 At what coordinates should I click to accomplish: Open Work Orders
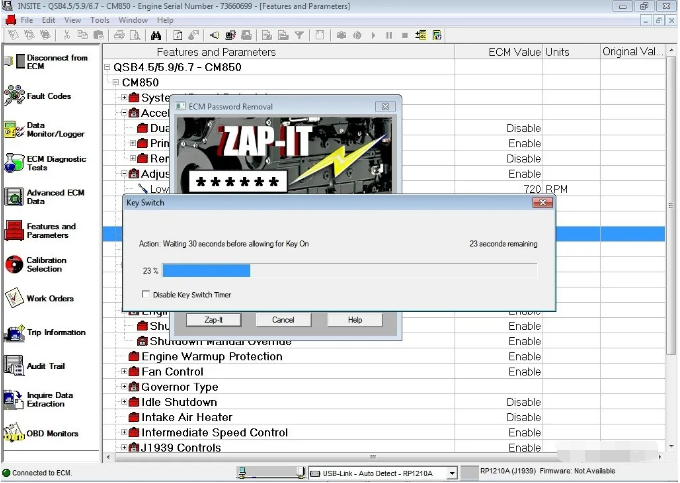click(x=39, y=298)
